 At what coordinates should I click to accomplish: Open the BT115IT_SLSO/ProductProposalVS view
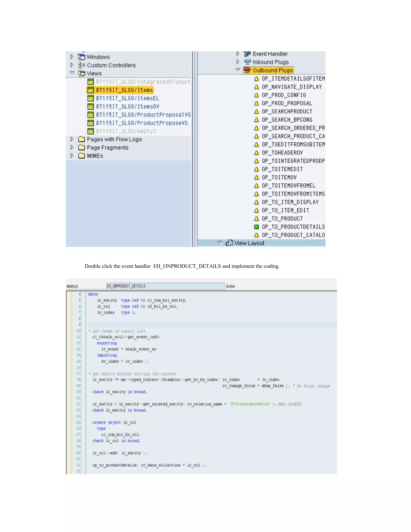[x=143, y=115]
